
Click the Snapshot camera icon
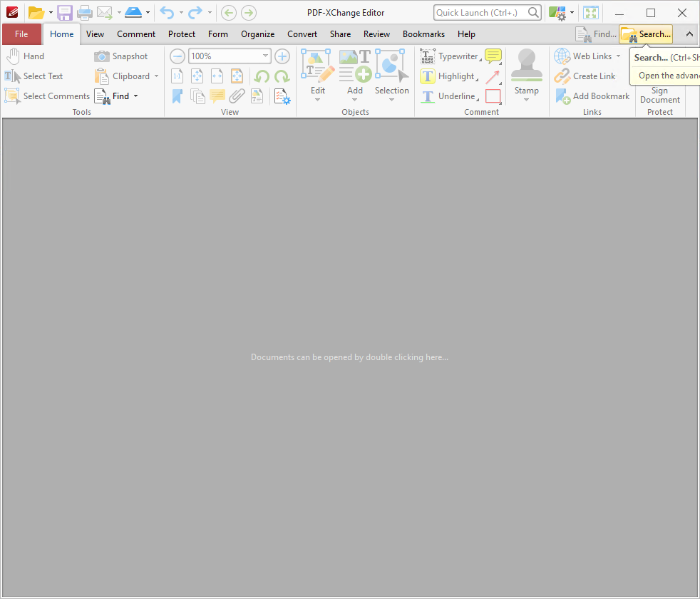[x=102, y=56]
